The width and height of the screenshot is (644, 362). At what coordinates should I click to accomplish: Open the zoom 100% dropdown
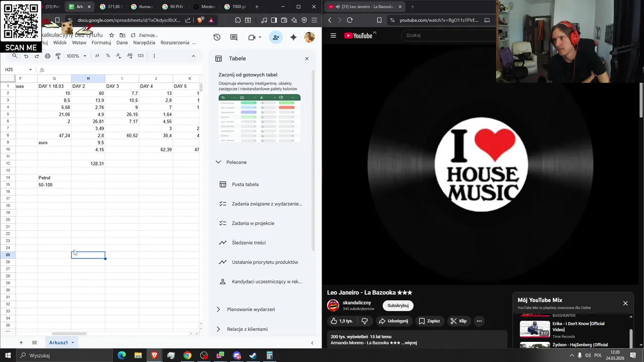[76, 56]
